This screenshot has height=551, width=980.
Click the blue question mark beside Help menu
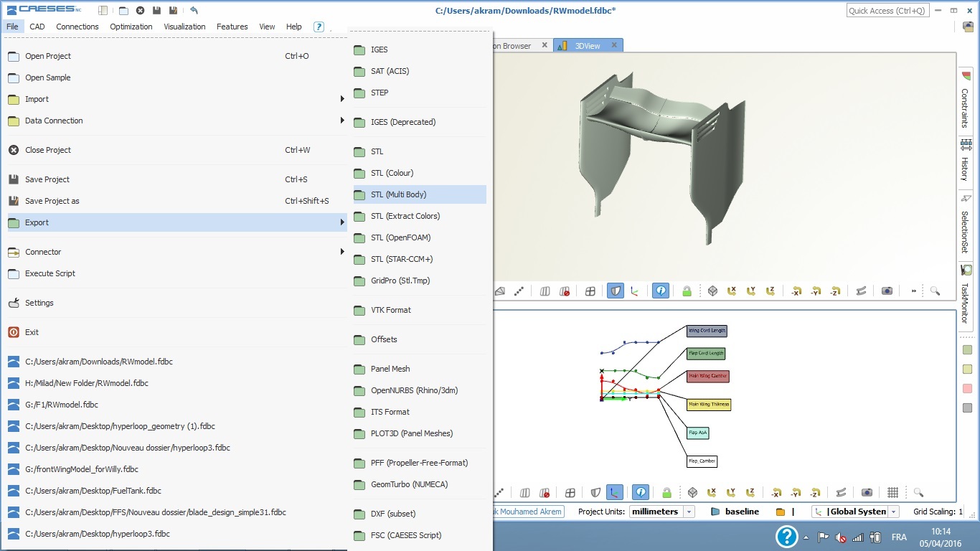tap(319, 27)
